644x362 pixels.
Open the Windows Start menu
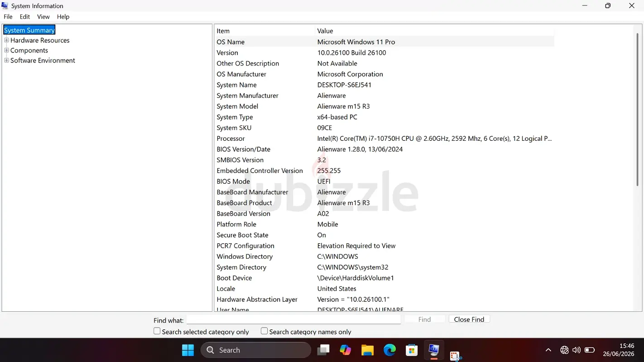pos(188,350)
